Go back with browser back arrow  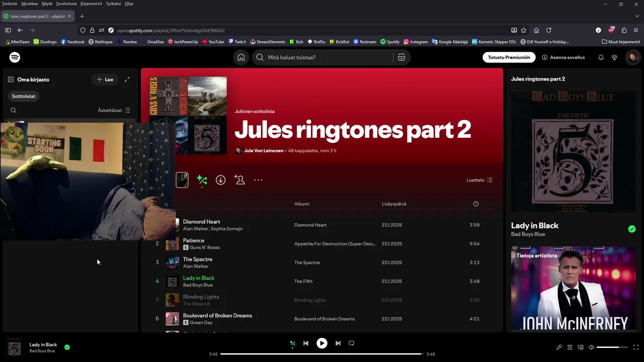pos(20,30)
